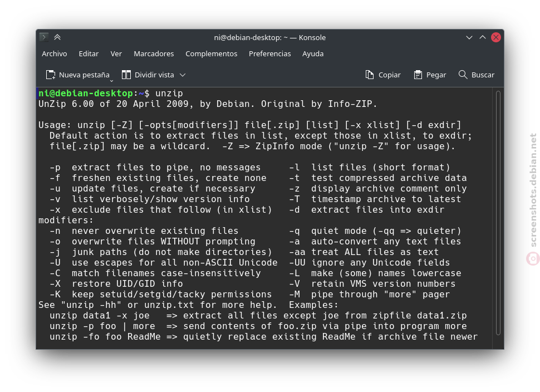Click the typed command 'unzip'

(x=169, y=94)
